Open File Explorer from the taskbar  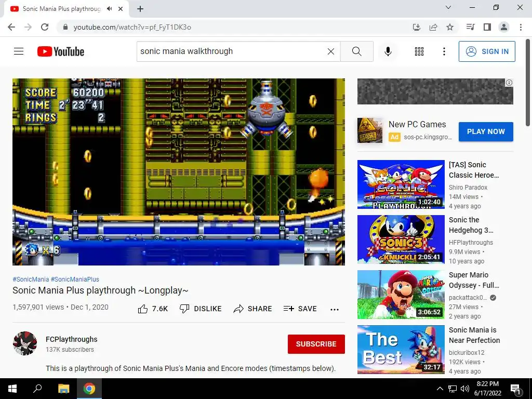63,389
